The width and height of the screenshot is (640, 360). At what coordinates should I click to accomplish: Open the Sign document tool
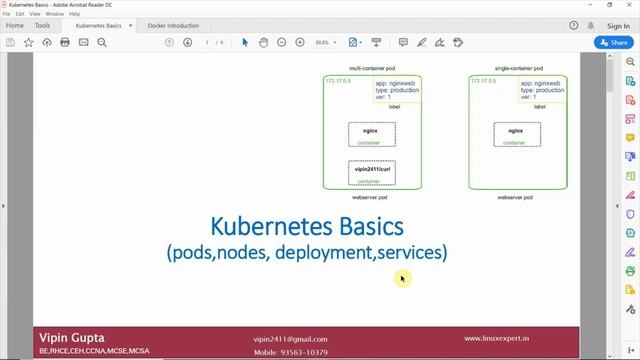coord(440,42)
